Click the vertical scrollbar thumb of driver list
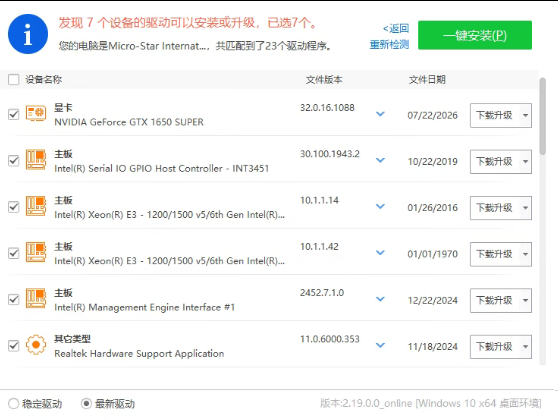The width and height of the screenshot is (558, 420). (x=542, y=116)
